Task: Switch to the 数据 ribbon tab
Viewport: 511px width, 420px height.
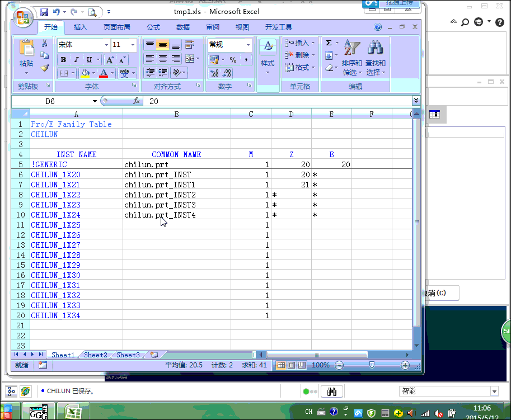Action: [x=183, y=27]
